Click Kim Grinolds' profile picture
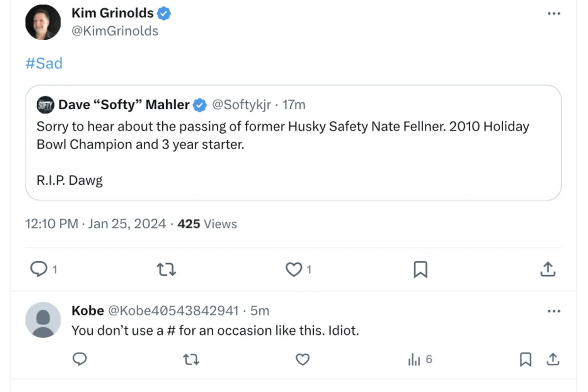This screenshot has height=392, width=588. point(43,23)
